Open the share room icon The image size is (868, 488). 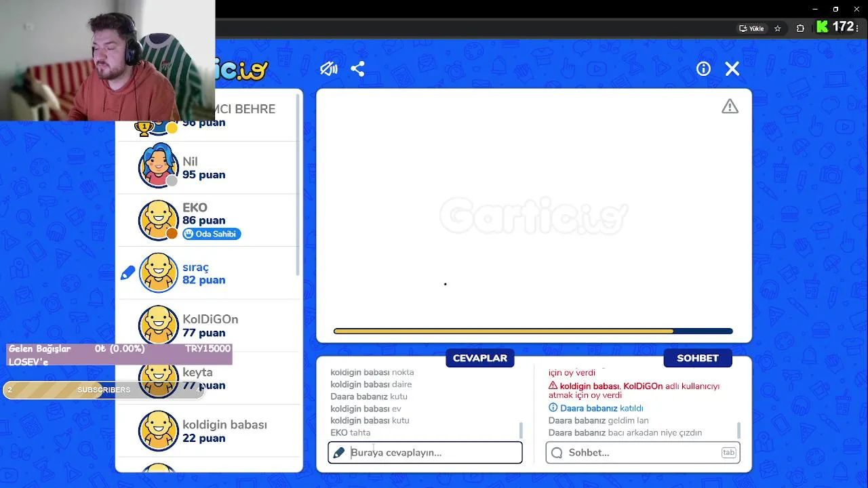coord(358,68)
